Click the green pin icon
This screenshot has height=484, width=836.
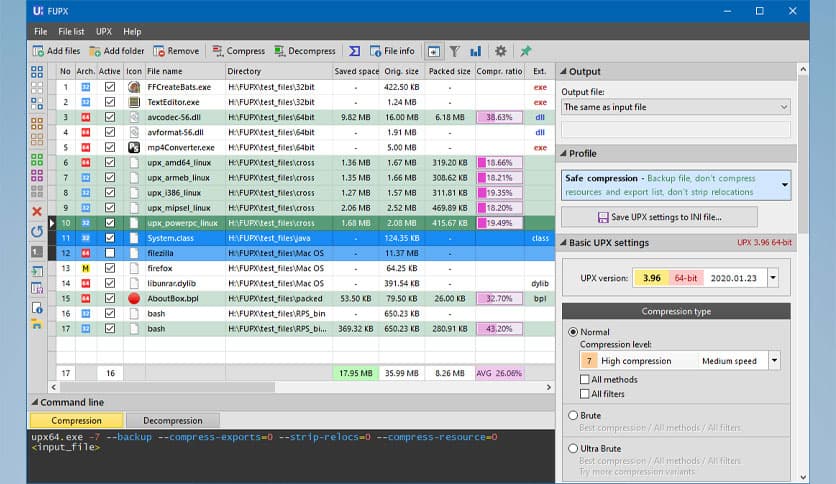[526, 51]
